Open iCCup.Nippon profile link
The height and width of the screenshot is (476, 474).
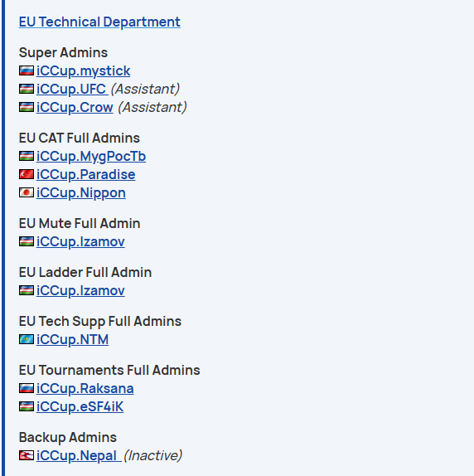point(81,192)
